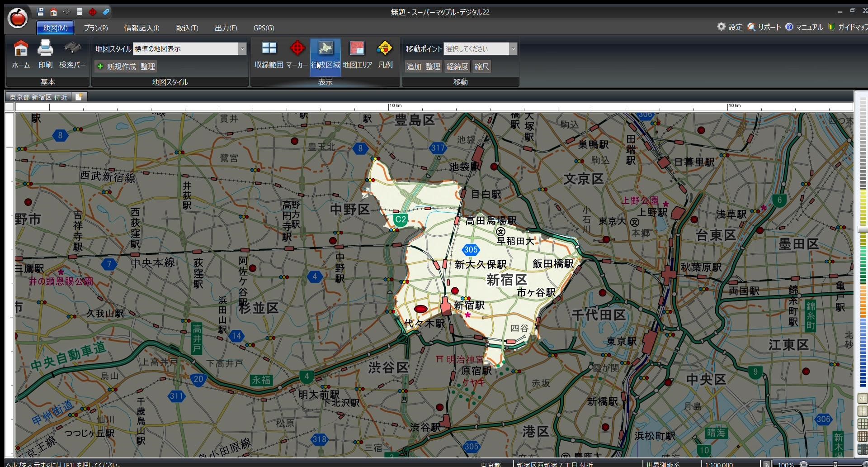Select the 東京都 新宿区 付近 map tab
The height and width of the screenshot is (467, 868).
38,97
